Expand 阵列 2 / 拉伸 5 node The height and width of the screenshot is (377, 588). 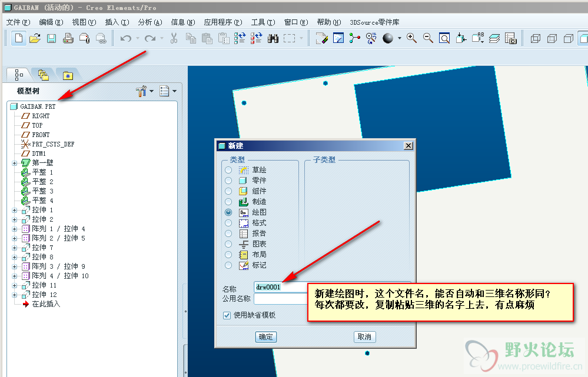[x=14, y=238]
